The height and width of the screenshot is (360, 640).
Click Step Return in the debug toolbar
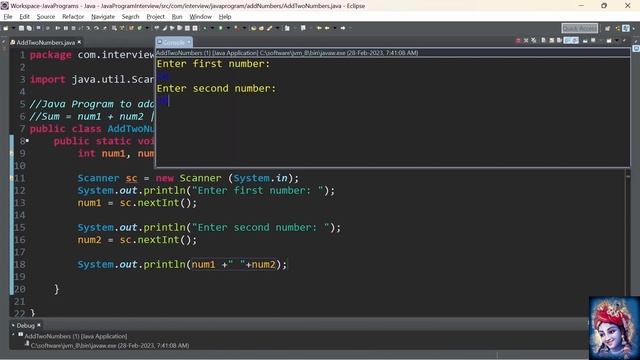click(x=104, y=28)
